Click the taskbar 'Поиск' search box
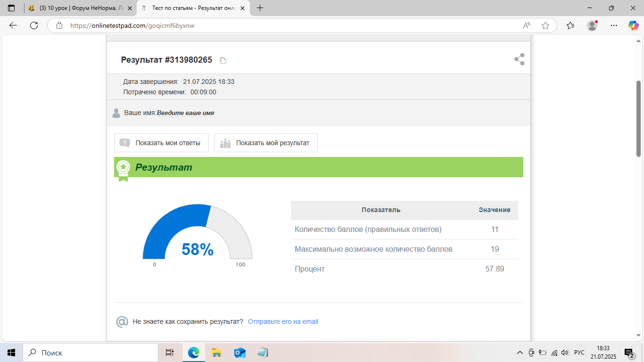The image size is (644, 362). coord(91,353)
